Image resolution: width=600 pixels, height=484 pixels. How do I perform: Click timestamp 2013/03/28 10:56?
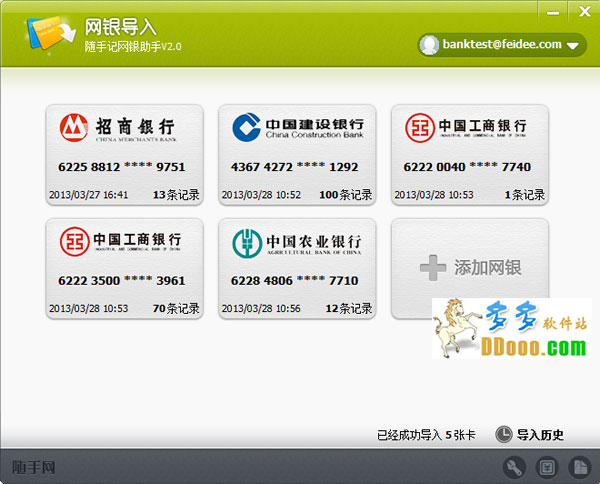(261, 308)
